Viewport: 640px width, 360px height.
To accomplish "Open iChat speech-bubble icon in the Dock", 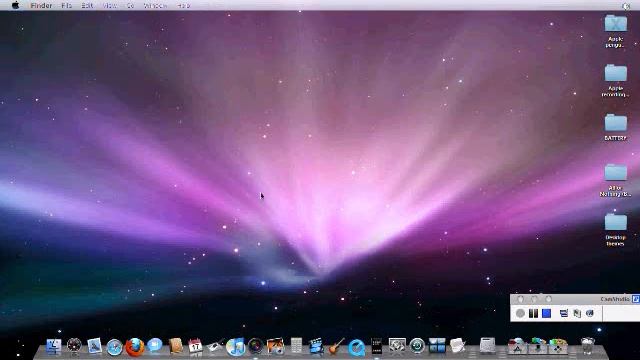I will (x=155, y=346).
